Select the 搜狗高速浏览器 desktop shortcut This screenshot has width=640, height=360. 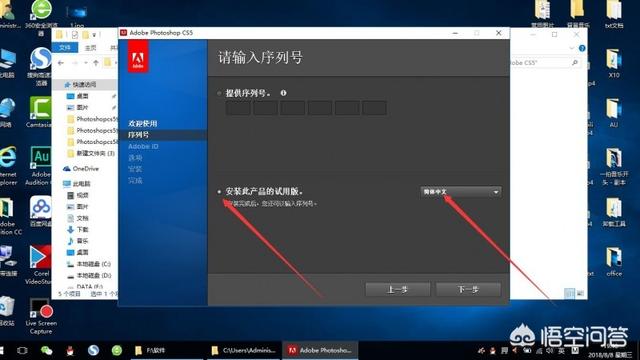[41, 66]
